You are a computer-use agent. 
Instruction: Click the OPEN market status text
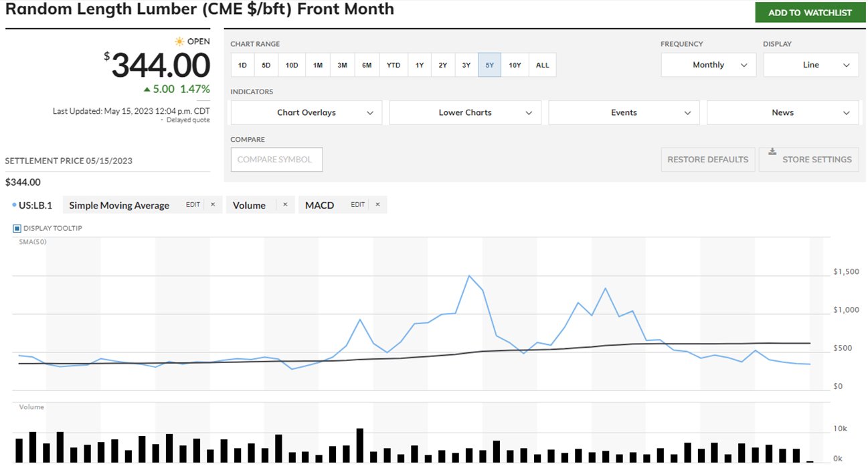199,41
